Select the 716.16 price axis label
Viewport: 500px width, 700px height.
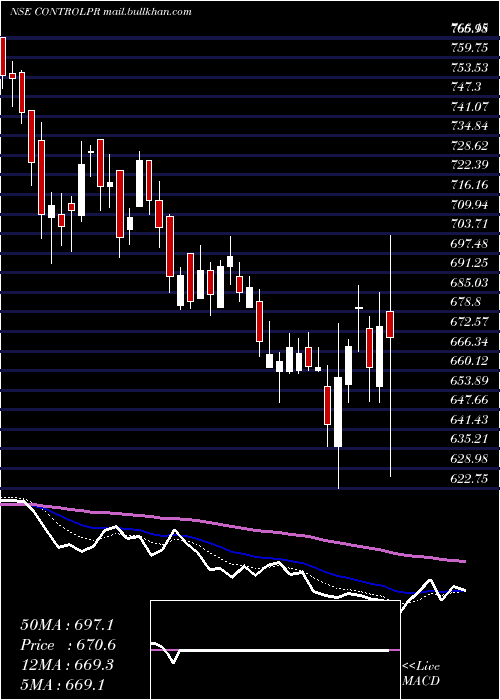click(x=469, y=184)
